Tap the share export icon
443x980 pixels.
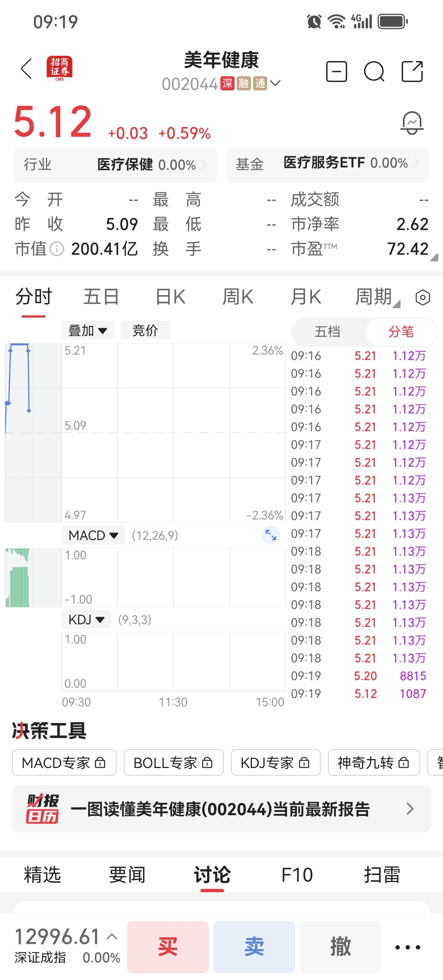pos(412,71)
